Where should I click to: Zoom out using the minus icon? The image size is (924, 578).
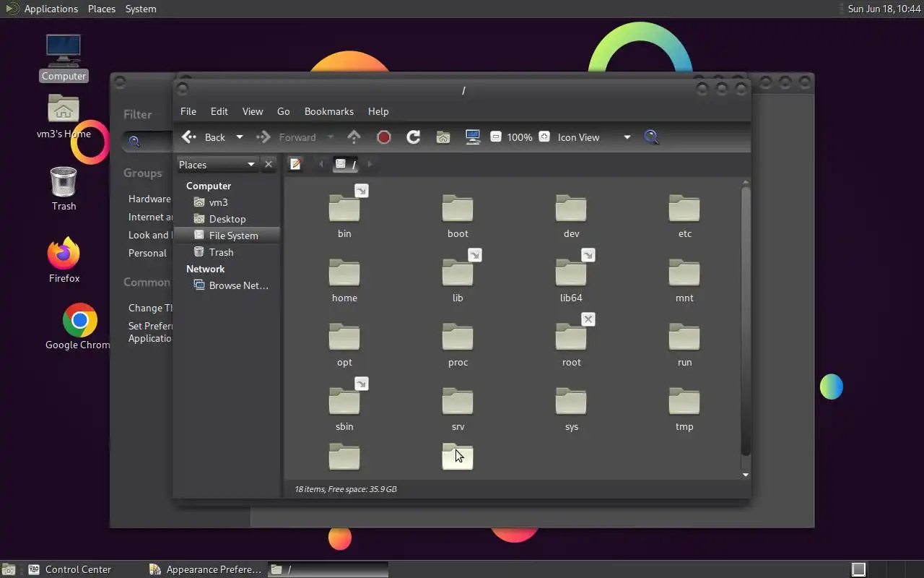coord(496,137)
